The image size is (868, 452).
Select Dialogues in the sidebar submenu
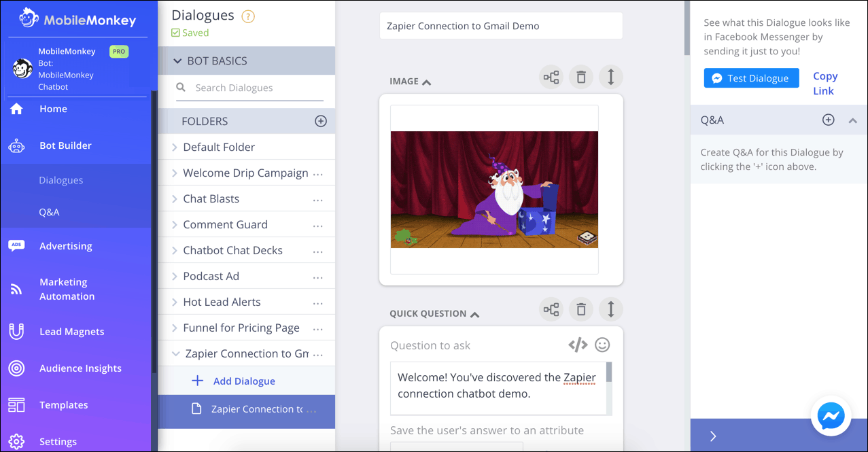point(61,180)
